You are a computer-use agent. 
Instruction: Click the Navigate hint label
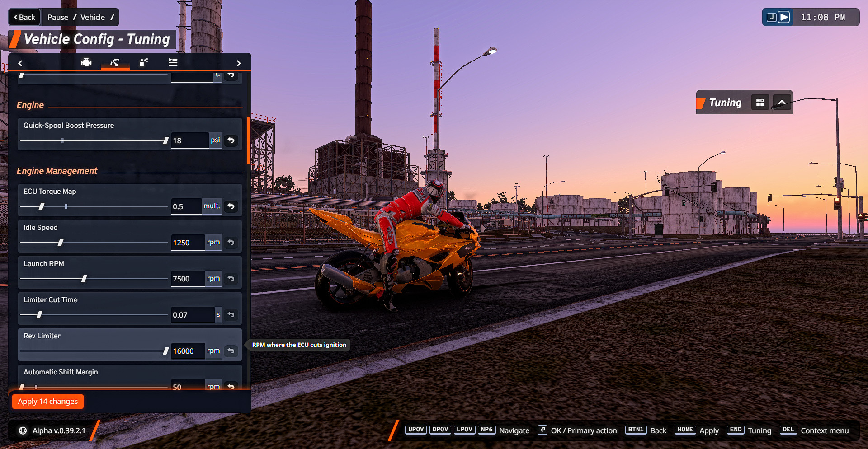click(x=514, y=430)
